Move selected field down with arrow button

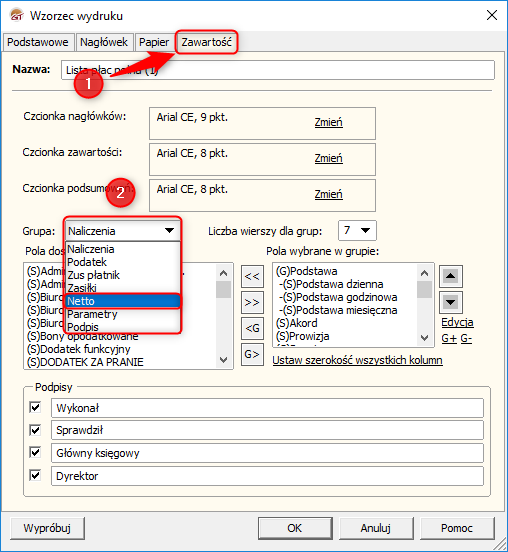451,302
